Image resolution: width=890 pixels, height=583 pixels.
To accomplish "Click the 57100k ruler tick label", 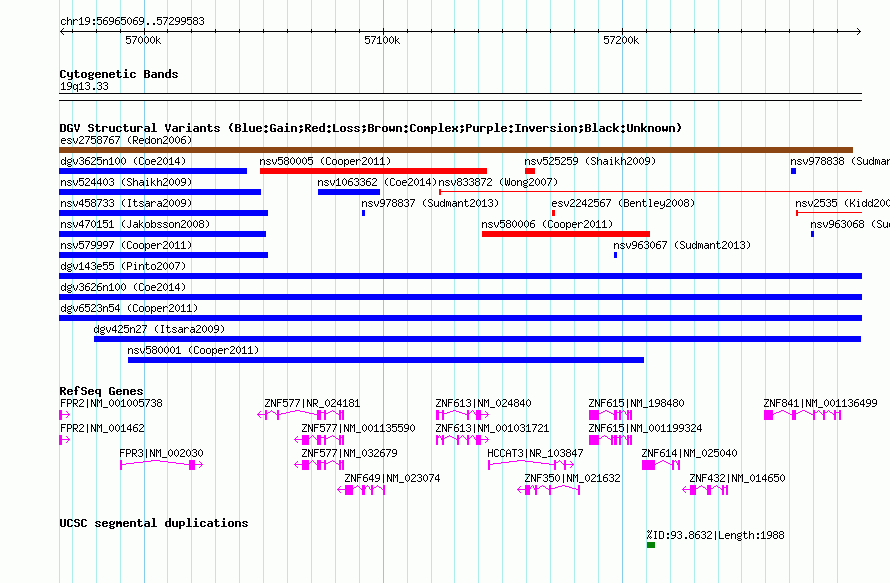I will coord(382,40).
